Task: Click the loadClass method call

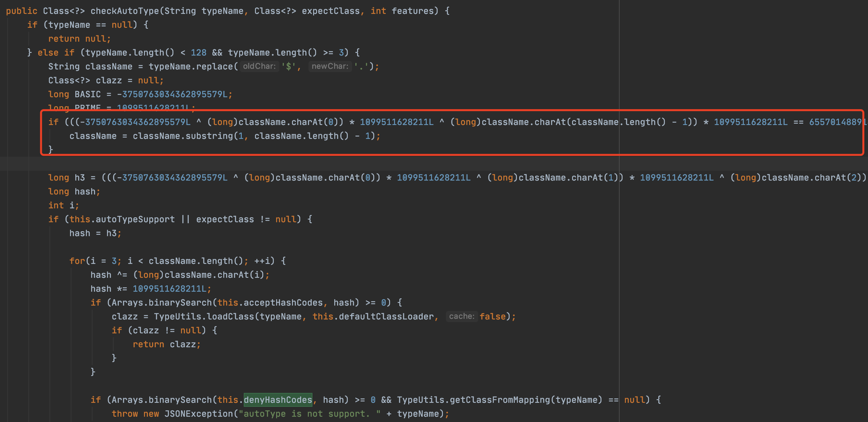Action: coord(231,316)
